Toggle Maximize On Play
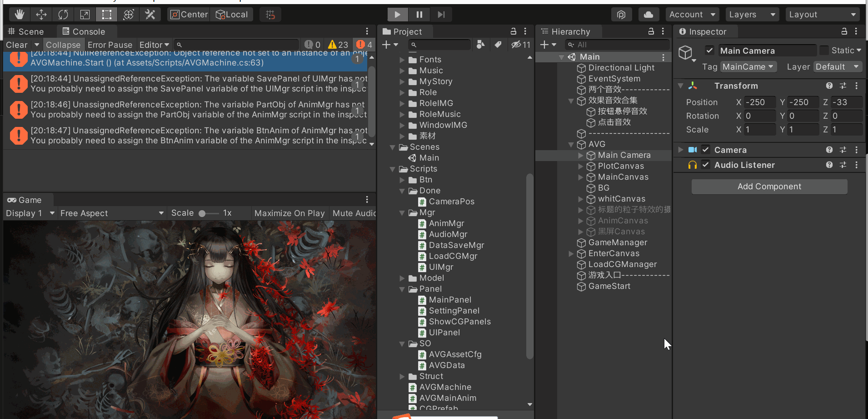 (289, 213)
